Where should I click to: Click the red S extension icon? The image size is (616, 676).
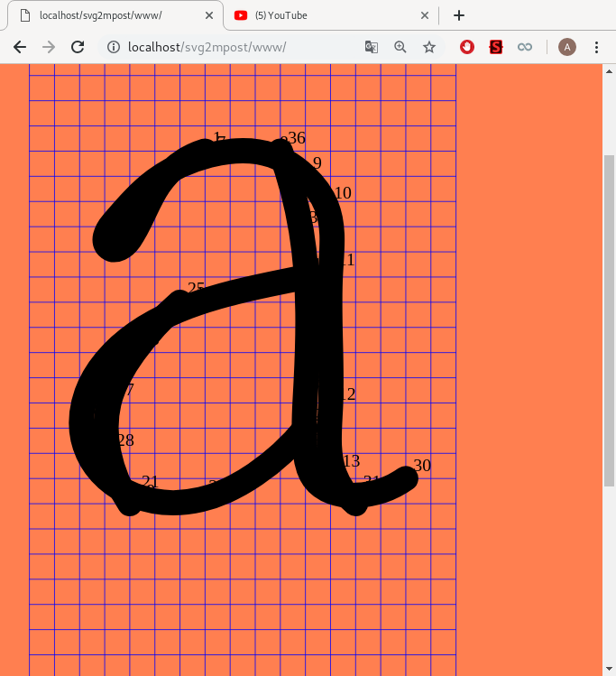(495, 47)
